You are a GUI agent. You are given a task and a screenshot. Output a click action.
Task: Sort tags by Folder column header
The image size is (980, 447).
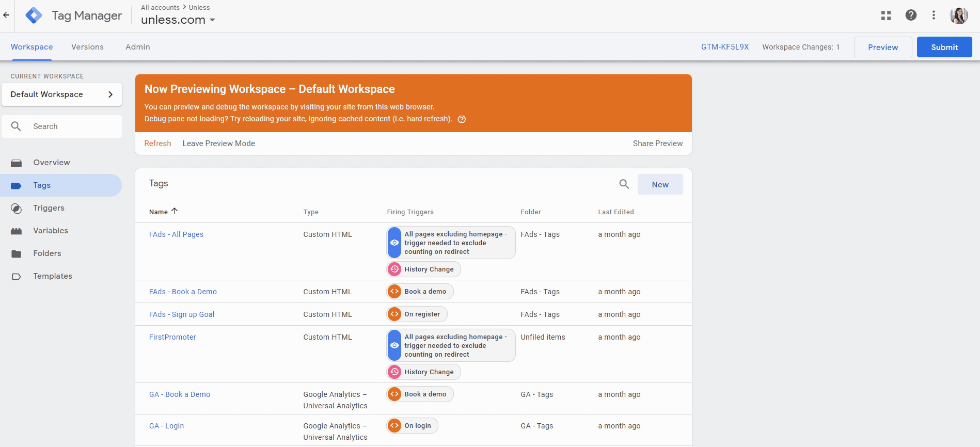tap(531, 212)
